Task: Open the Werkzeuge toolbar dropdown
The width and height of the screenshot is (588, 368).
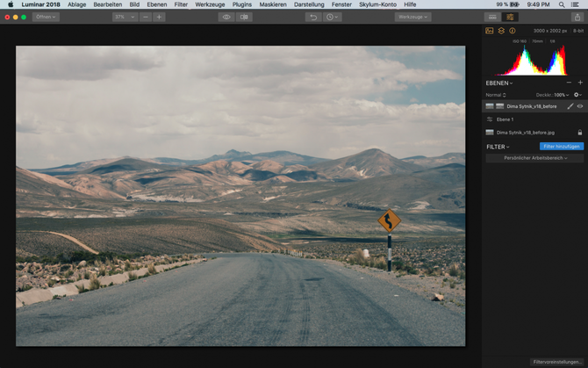Action: (x=412, y=17)
